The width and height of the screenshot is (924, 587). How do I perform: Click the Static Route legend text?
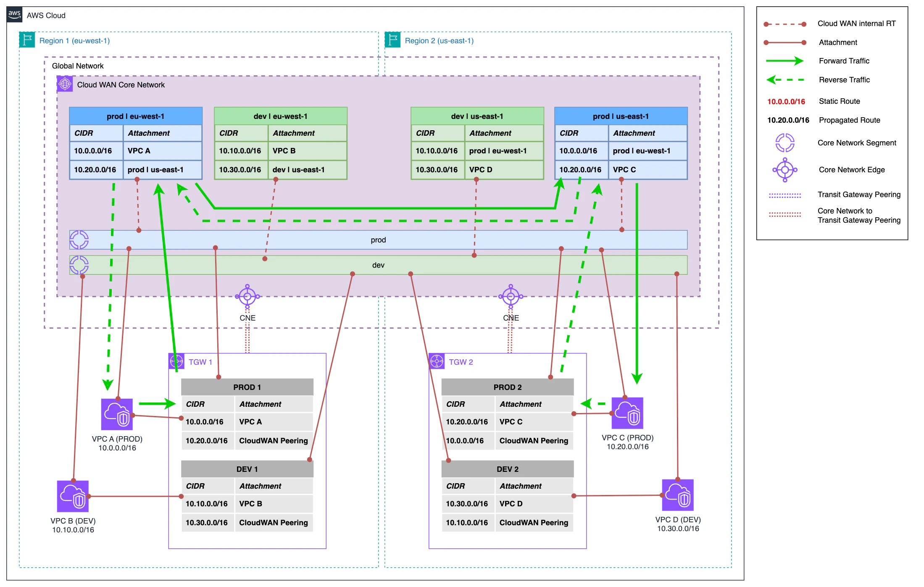(839, 101)
